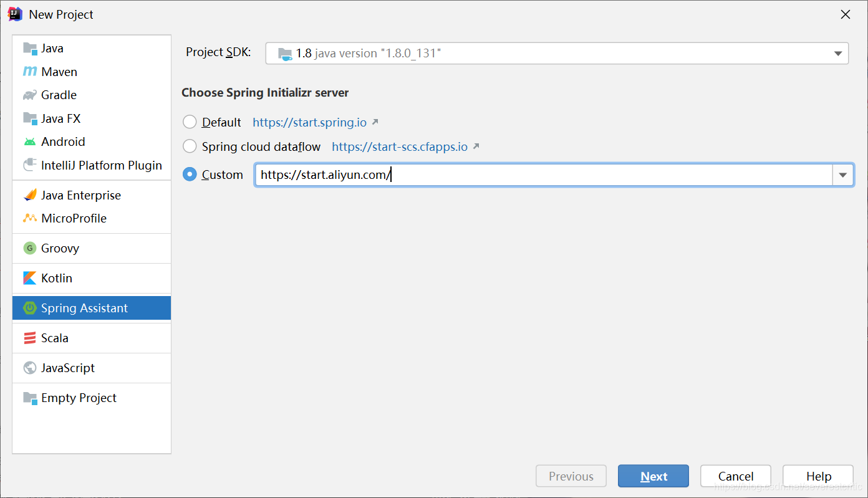Click the 'Choose Spring Initializr server' heading
Viewport: 868px width, 498px height.
(265, 93)
